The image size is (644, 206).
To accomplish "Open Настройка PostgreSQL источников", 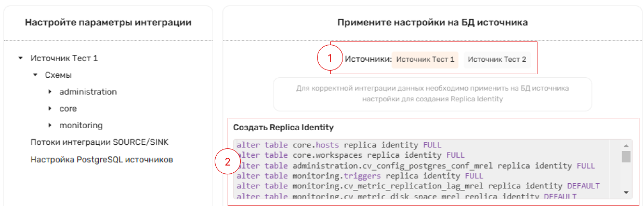I will pos(102,159).
